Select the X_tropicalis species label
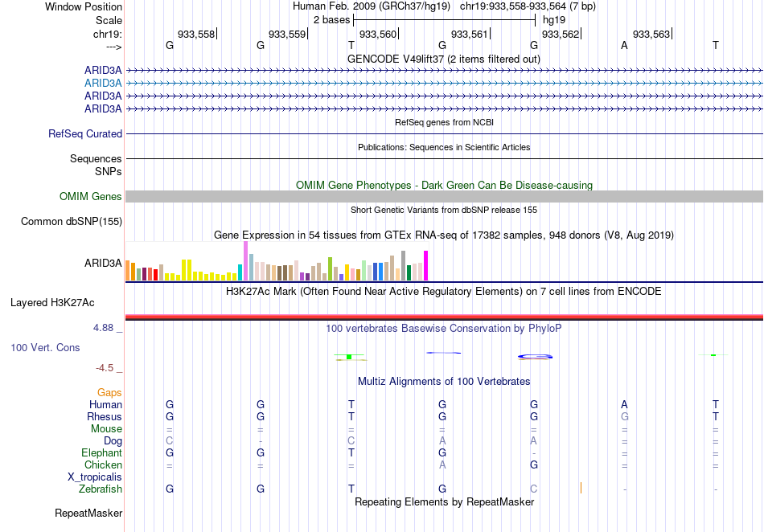The height and width of the screenshot is (532, 764). pos(95,477)
